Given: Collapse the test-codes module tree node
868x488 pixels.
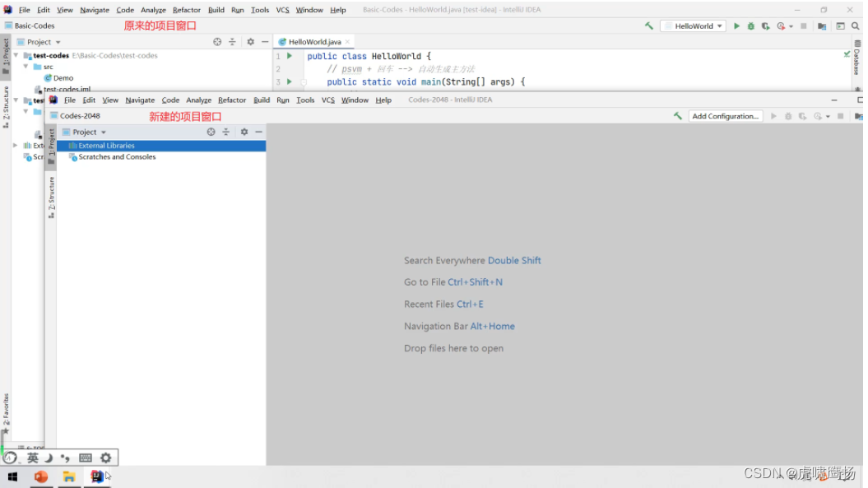Looking at the screenshot, I should 16,55.
